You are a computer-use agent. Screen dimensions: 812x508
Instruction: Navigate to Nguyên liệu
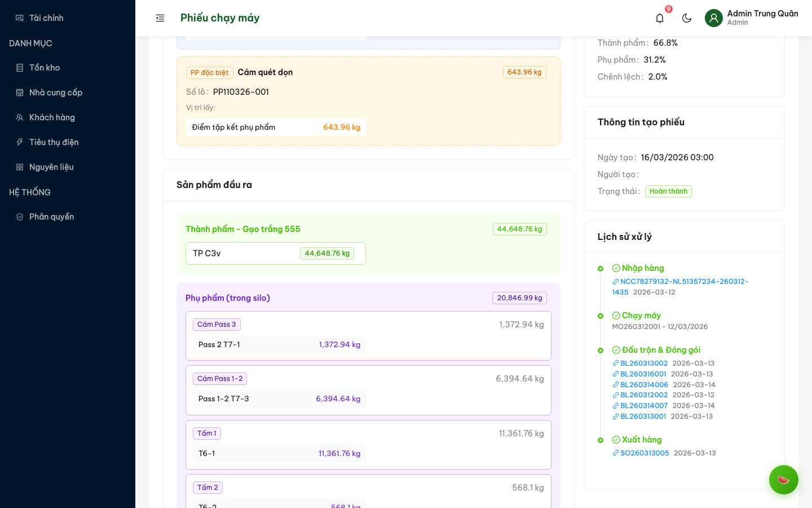[x=51, y=167]
